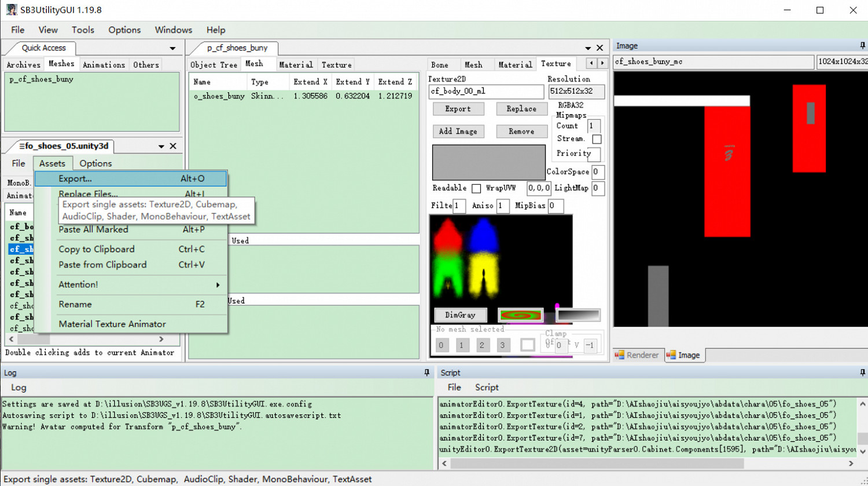
Task: Enable the Readable checkbox
Action: click(476, 188)
